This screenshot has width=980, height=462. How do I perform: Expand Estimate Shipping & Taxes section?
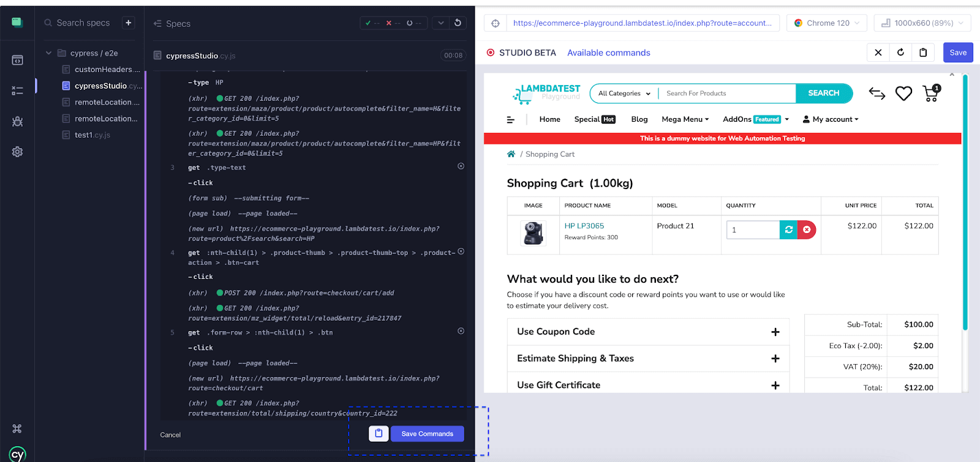click(648, 359)
